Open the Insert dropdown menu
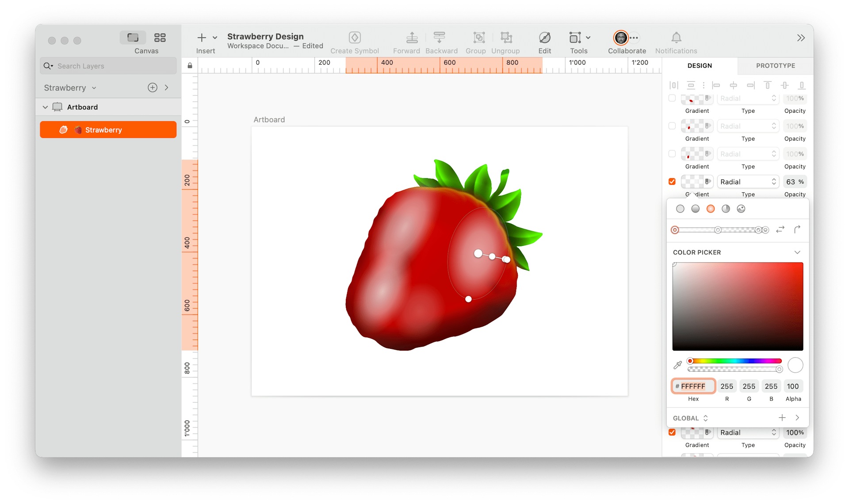 point(214,38)
